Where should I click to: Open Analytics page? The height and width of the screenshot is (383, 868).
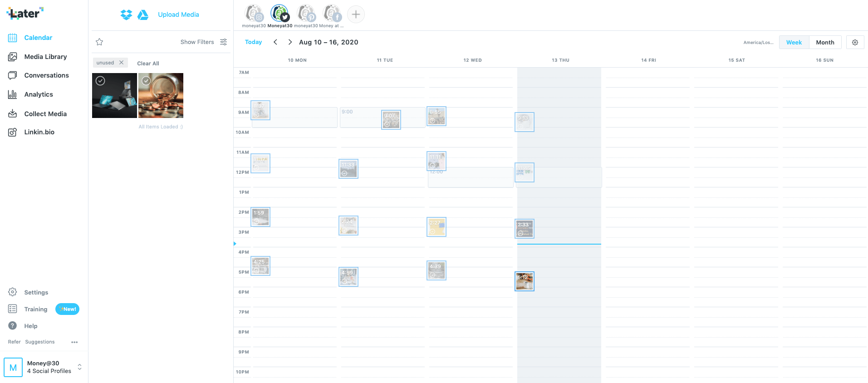(x=39, y=94)
